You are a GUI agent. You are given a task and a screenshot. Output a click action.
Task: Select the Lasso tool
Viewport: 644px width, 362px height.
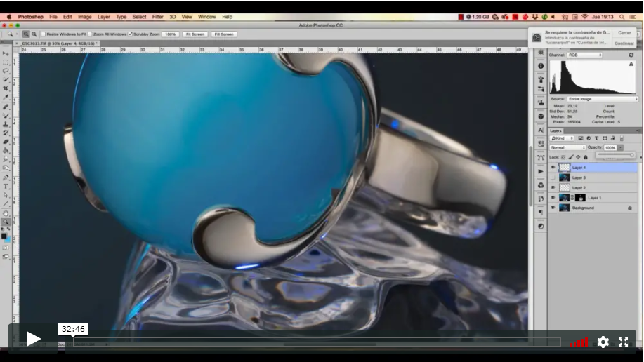(x=6, y=71)
